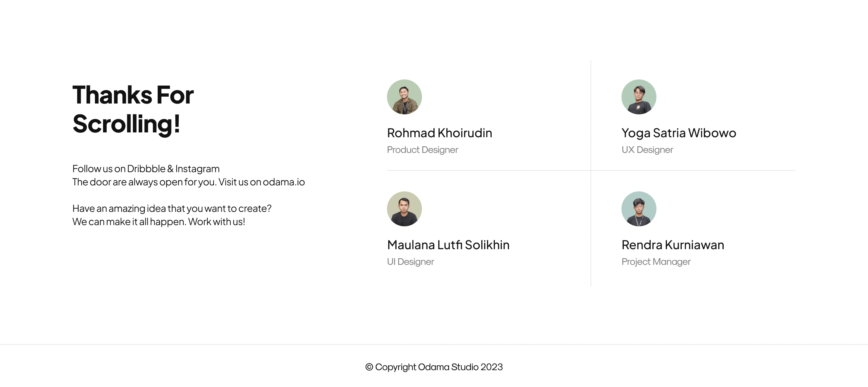The width and height of the screenshot is (868, 387).
Task: Click the Project Manager role label
Action: (656, 262)
